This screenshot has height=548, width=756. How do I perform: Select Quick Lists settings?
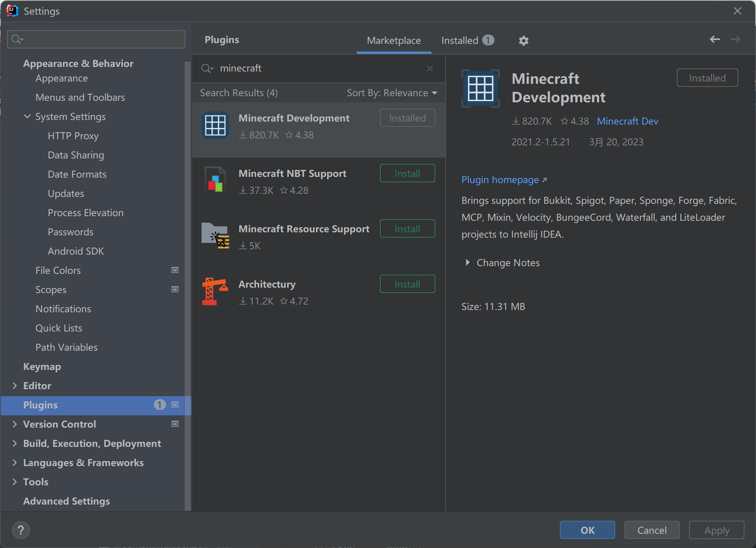(x=59, y=328)
